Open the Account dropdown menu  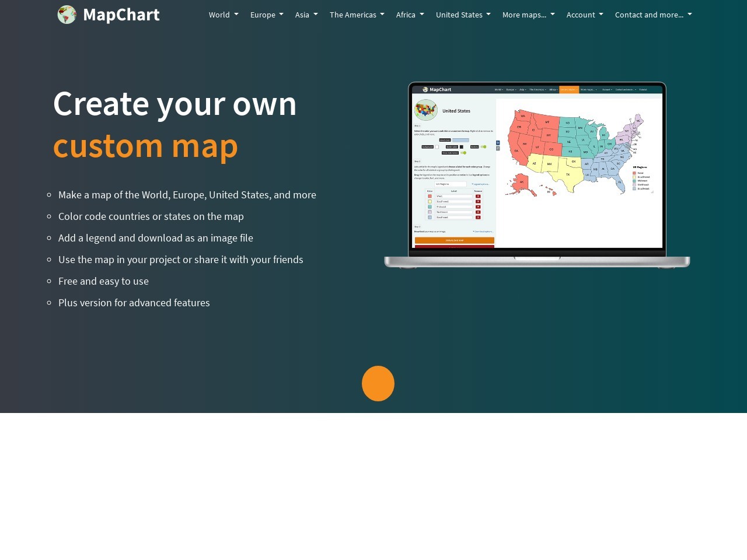tap(585, 15)
